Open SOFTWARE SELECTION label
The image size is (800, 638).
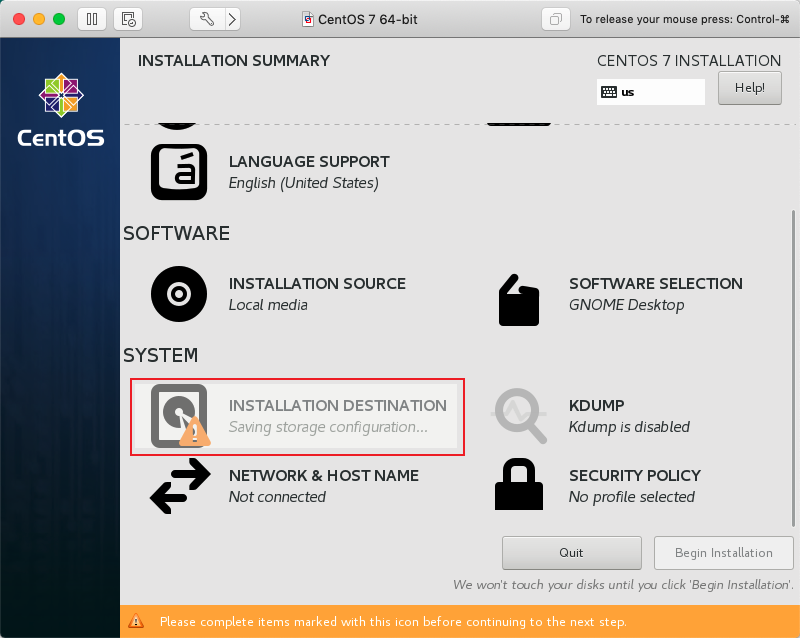click(x=656, y=284)
